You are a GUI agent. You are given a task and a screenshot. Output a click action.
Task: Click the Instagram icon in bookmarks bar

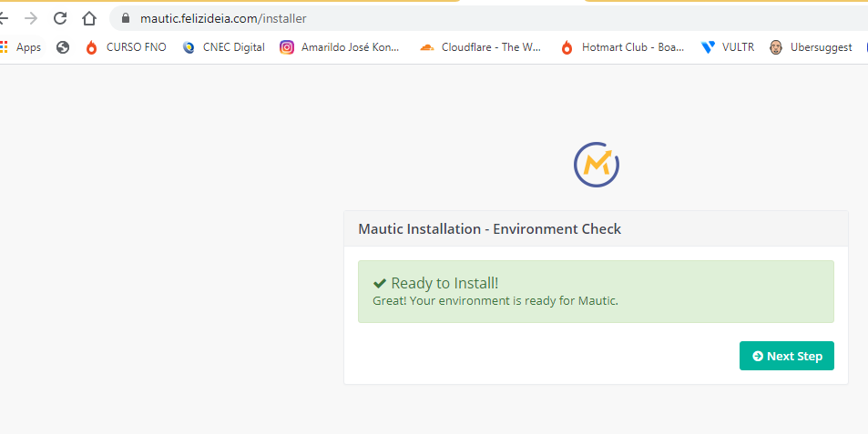point(287,47)
